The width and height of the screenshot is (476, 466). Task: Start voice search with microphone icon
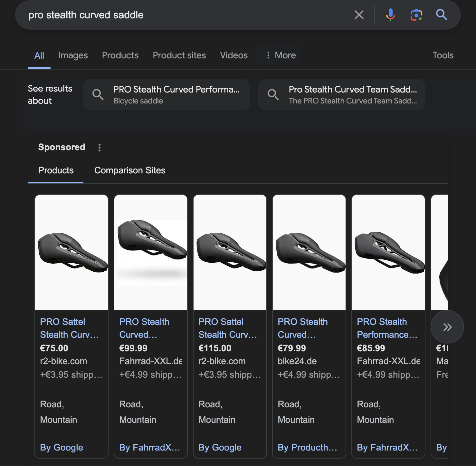390,15
